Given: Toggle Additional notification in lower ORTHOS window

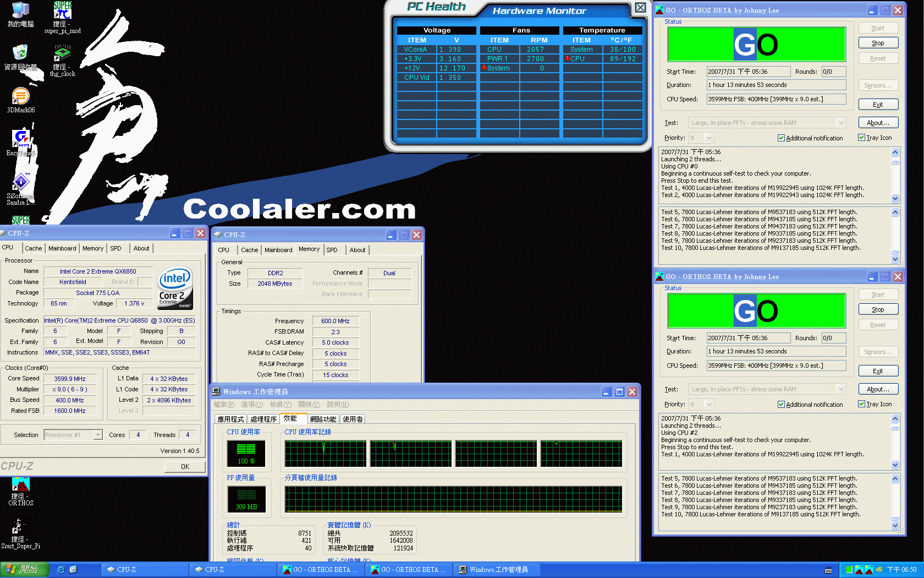Looking at the screenshot, I should (781, 405).
